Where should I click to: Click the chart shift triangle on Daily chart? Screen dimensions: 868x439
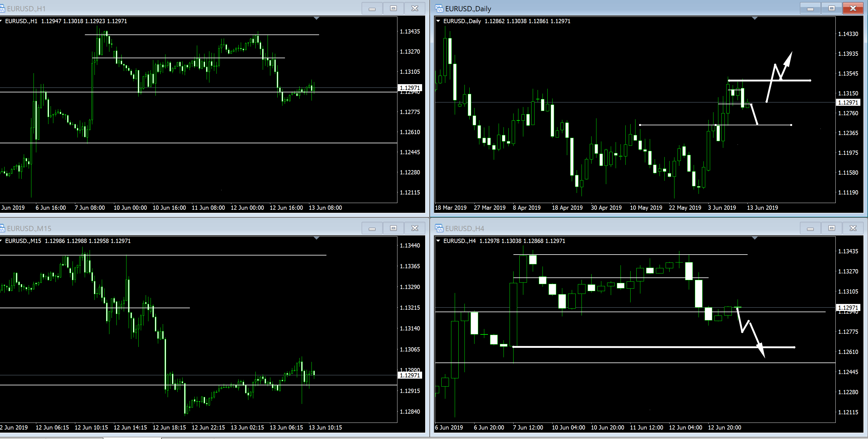pyautogui.click(x=755, y=19)
